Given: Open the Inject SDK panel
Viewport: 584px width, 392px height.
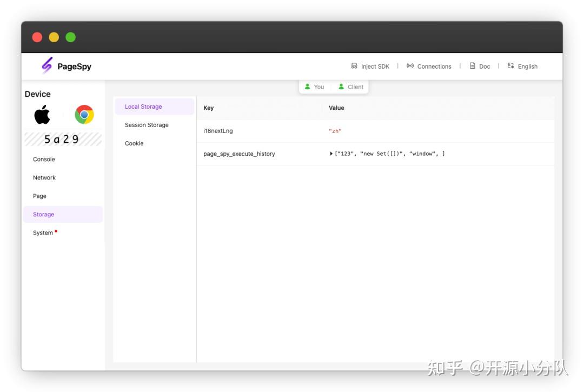Looking at the screenshot, I should click(370, 66).
